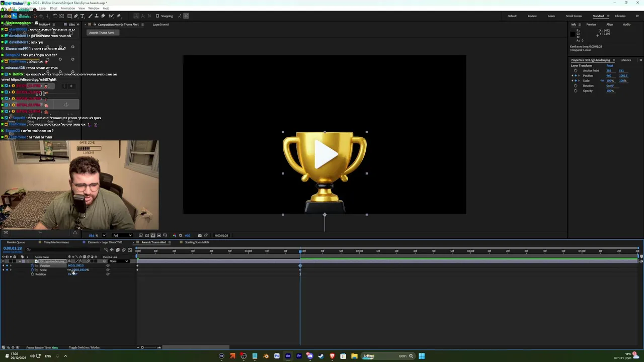Open the graph editor icon in the timeline
This screenshot has height=362, width=644.
(130, 250)
